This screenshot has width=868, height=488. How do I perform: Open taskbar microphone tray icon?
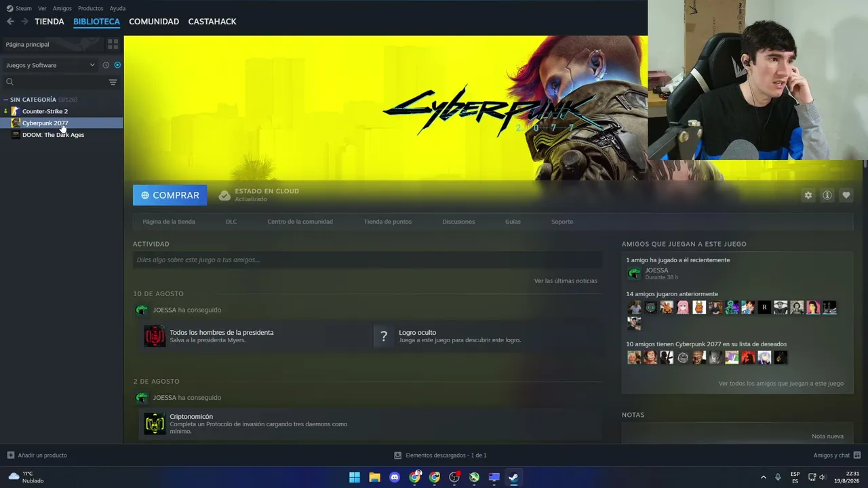(778, 477)
